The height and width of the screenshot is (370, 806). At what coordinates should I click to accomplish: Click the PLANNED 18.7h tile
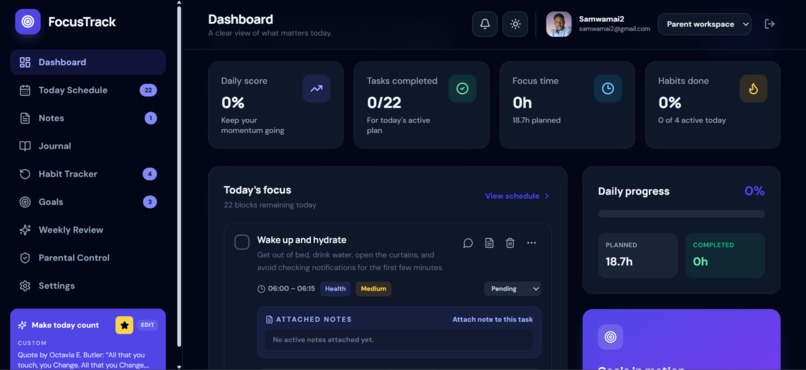[x=637, y=255]
